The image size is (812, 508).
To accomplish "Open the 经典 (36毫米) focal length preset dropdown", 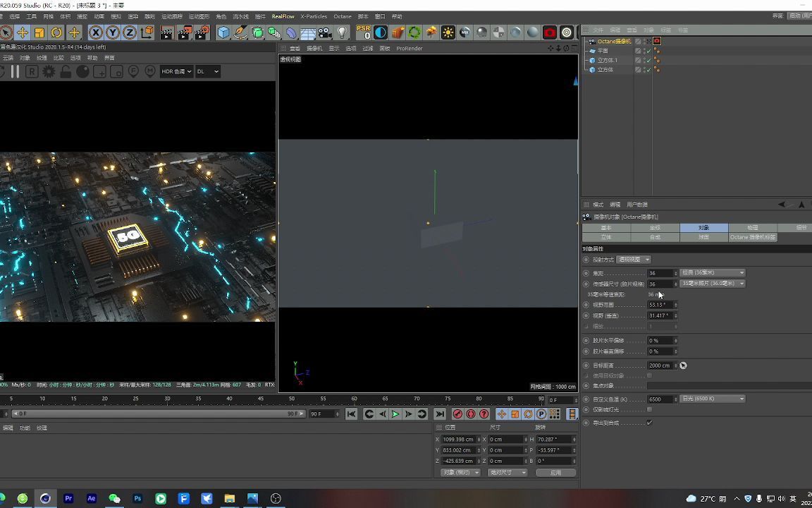I will tap(712, 272).
